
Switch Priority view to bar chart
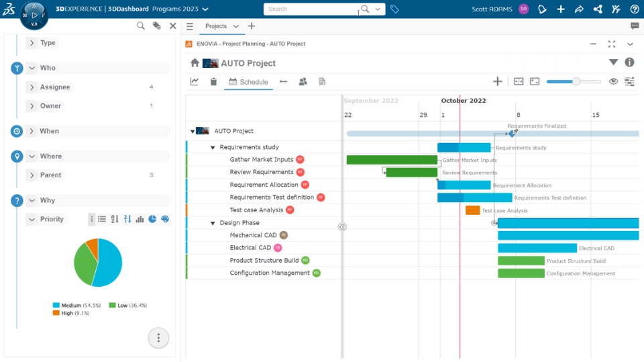(x=140, y=219)
